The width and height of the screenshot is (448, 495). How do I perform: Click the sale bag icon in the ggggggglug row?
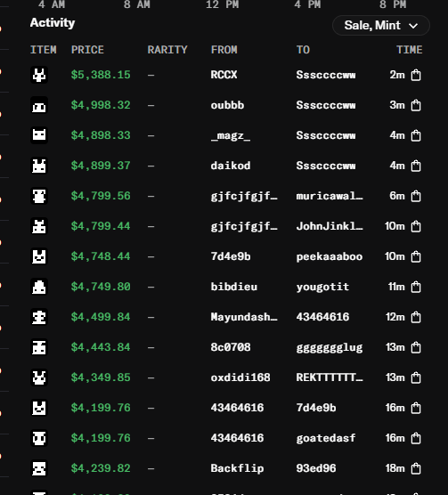416,347
